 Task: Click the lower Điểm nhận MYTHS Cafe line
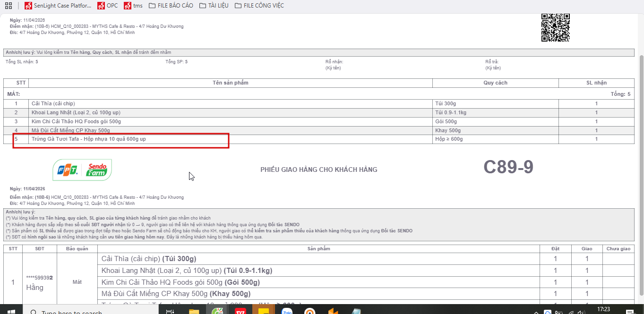96,197
